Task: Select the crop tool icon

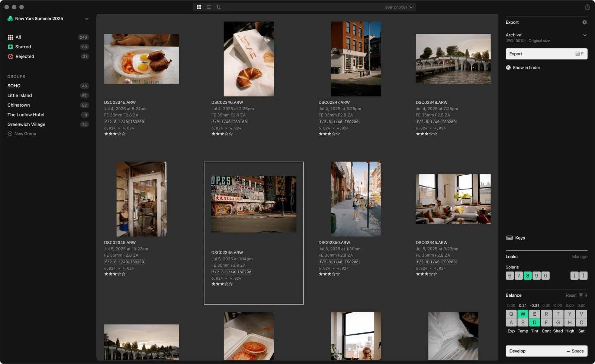Action: click(x=219, y=7)
